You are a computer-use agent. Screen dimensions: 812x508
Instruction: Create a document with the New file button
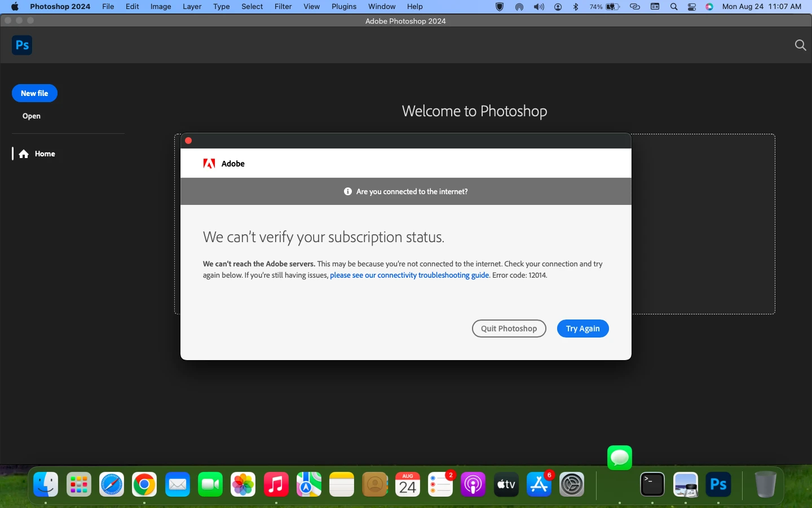(x=34, y=93)
